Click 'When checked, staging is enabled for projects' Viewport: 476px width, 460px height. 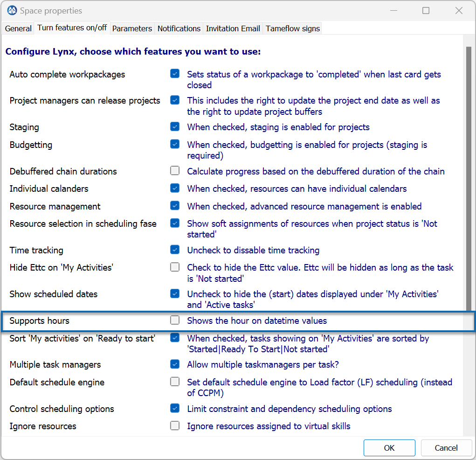coord(278,127)
